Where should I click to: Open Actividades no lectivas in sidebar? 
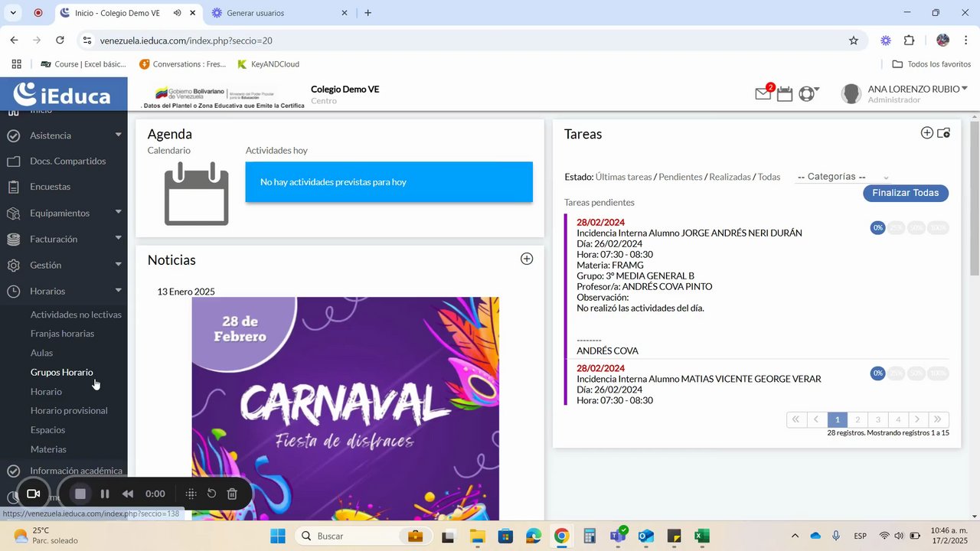76,315
